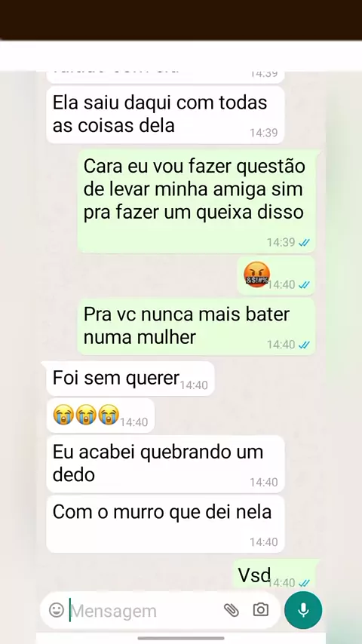The width and height of the screenshot is (362, 644).
Task: Tap the third crying emoji
Action: click(x=109, y=415)
